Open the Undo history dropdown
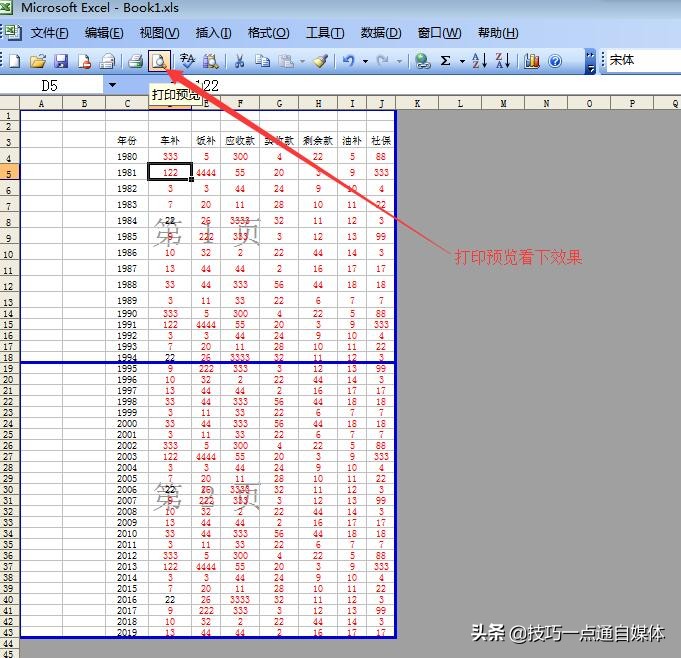Image resolution: width=681 pixels, height=658 pixels. pos(365,62)
